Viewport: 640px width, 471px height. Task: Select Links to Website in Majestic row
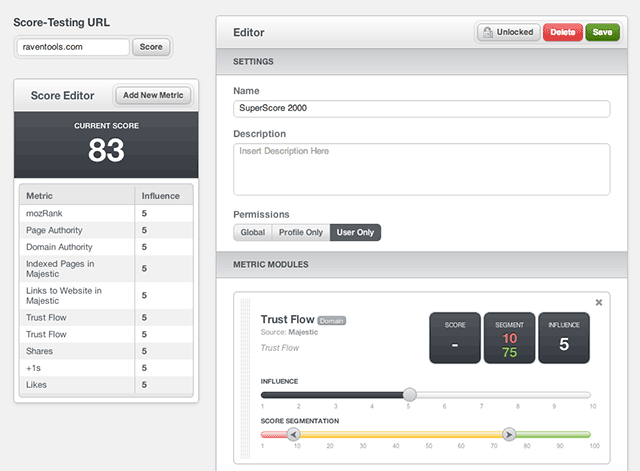point(106,295)
